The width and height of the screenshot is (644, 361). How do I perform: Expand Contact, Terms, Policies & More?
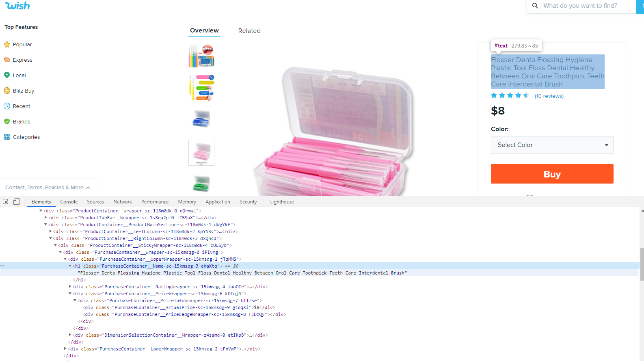pos(48,187)
